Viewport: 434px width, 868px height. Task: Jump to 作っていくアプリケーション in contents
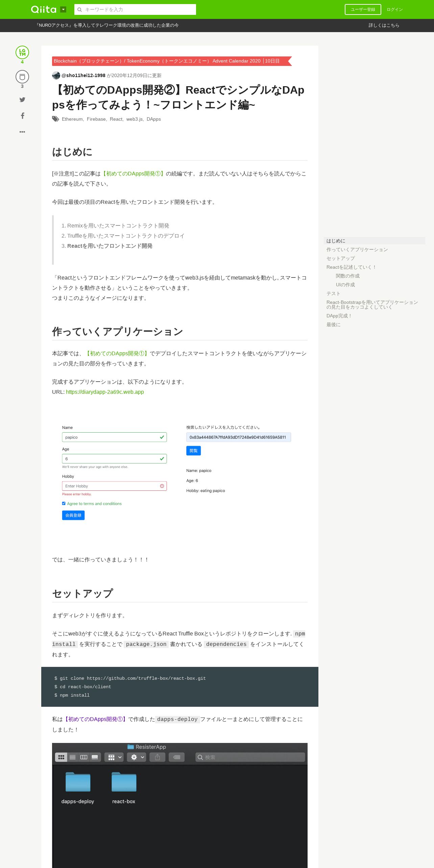(x=357, y=249)
